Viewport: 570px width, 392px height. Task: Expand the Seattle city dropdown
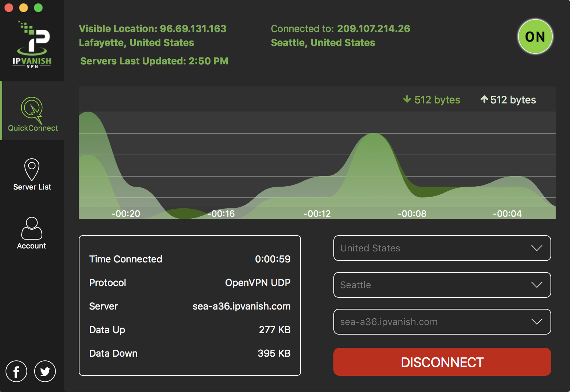pos(442,285)
